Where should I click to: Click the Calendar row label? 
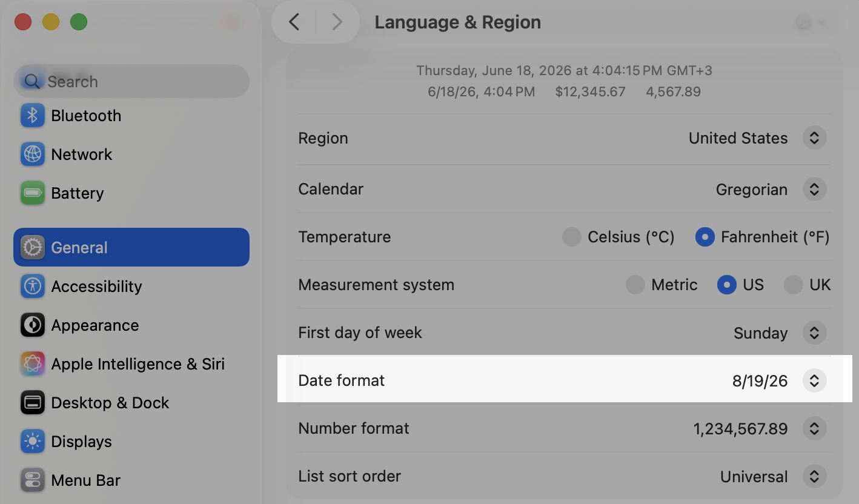(331, 189)
